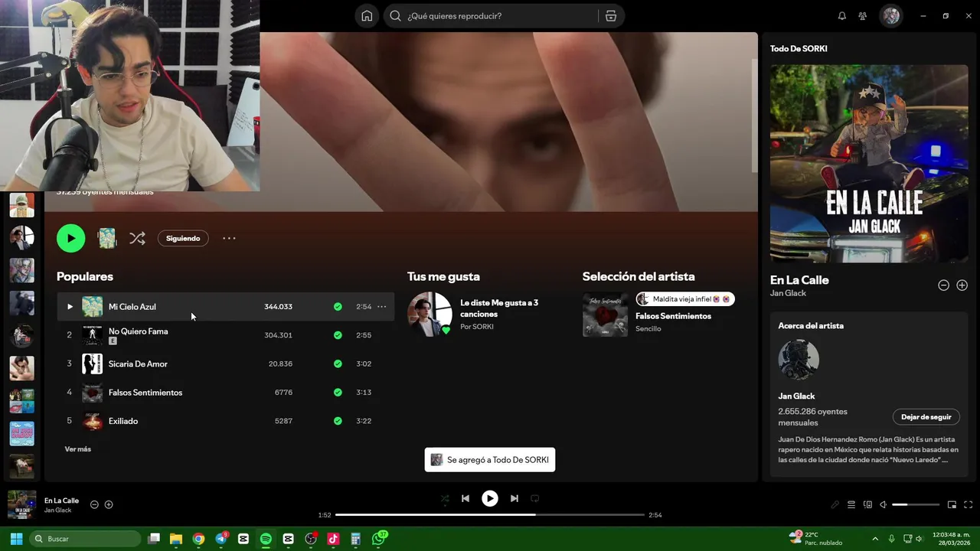Open user profile avatar menu

(890, 16)
